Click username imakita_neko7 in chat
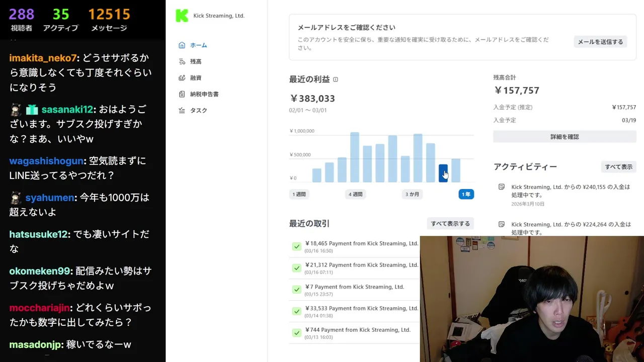 (x=43, y=58)
